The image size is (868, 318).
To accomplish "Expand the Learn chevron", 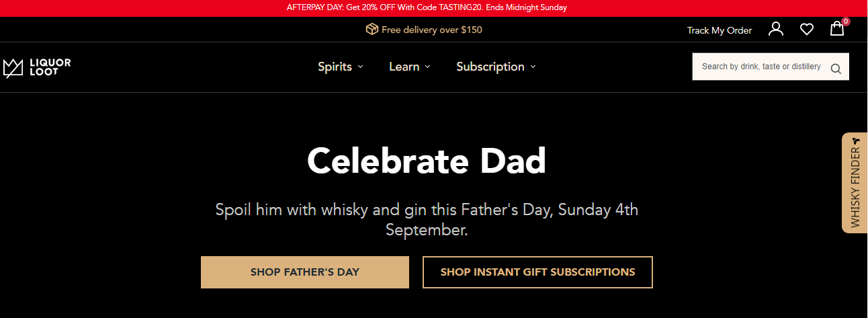I will 427,67.
